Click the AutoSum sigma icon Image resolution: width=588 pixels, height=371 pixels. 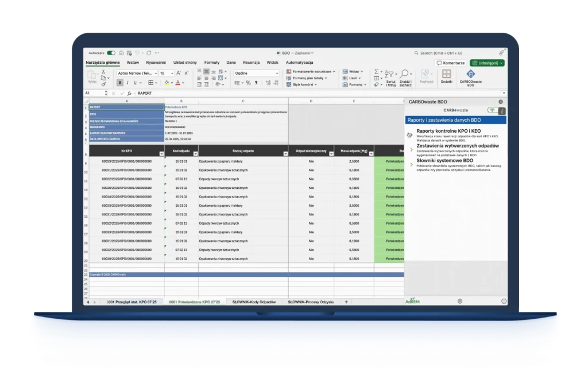377,72
